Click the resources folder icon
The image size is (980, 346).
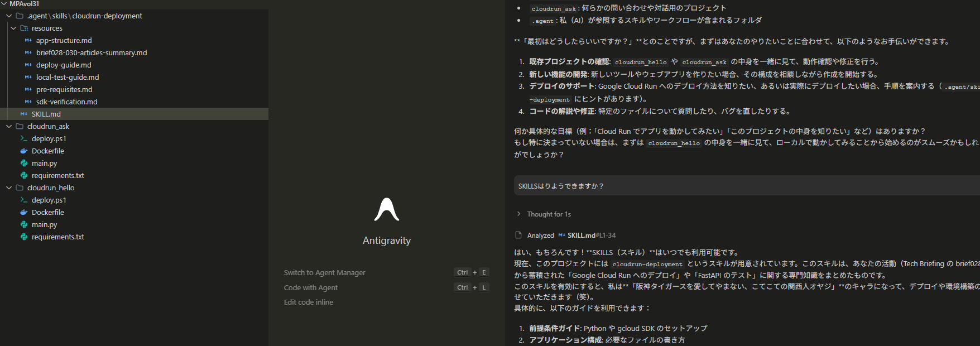click(24, 28)
